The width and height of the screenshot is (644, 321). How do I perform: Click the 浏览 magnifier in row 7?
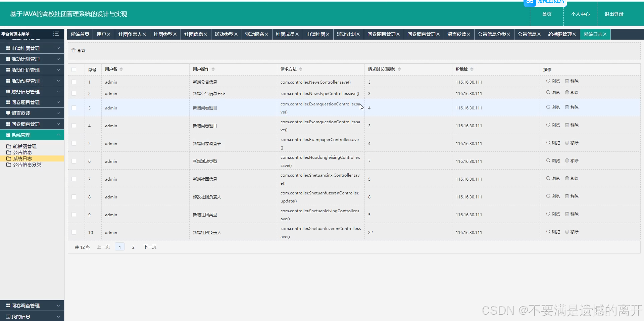coord(548,178)
